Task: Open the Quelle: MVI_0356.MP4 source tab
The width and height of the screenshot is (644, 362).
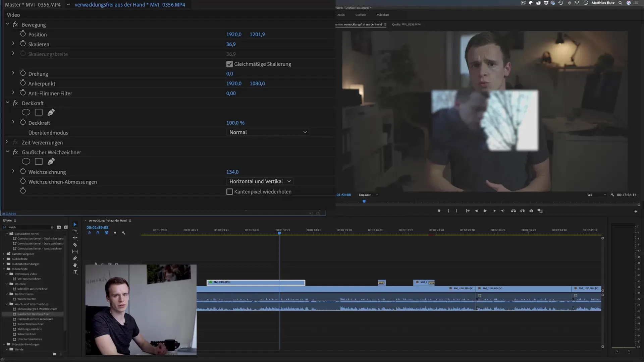Action: [x=406, y=24]
